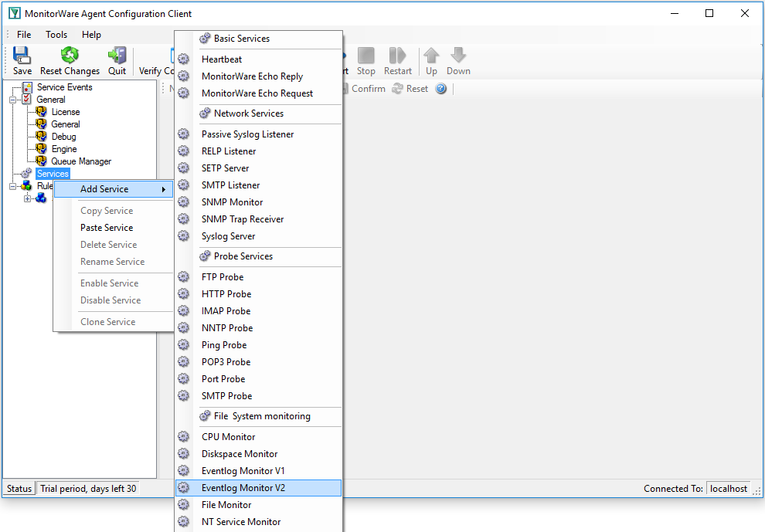Choose Copy Service from the context menu

click(114, 211)
